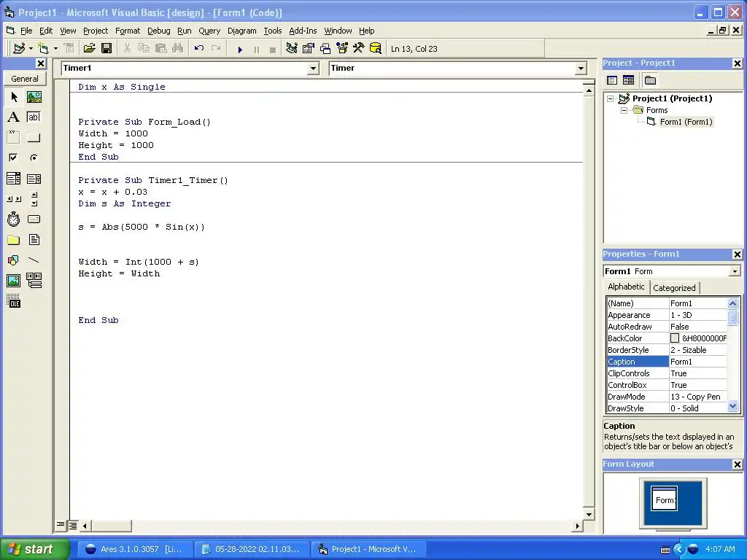
Task: Select the PictureBox control in the toolbox
Action: click(x=34, y=97)
